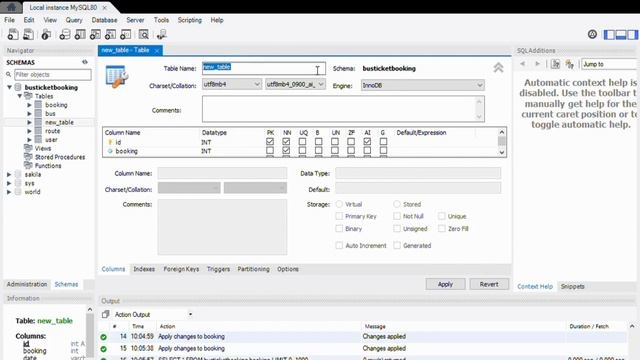Go back in SQL Additions help
The image size is (640, 360).
click(x=522, y=64)
